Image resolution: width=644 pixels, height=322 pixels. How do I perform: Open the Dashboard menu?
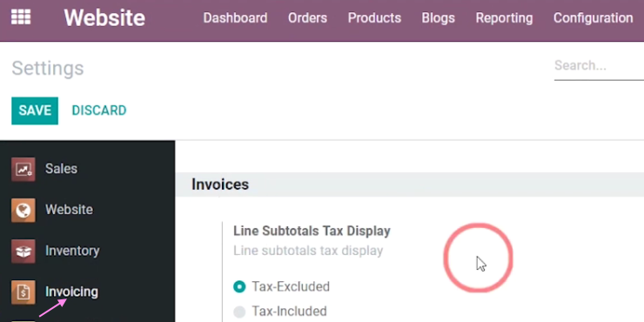click(x=235, y=18)
